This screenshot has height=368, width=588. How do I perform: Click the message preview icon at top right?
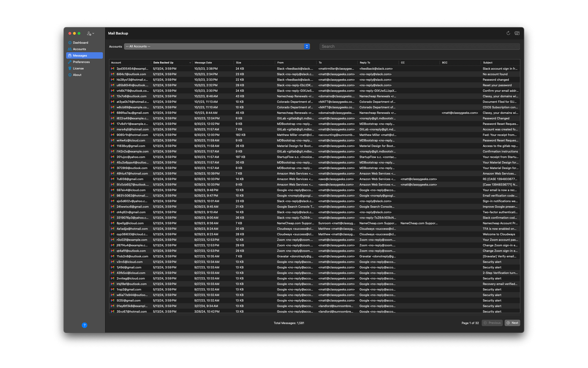(517, 33)
